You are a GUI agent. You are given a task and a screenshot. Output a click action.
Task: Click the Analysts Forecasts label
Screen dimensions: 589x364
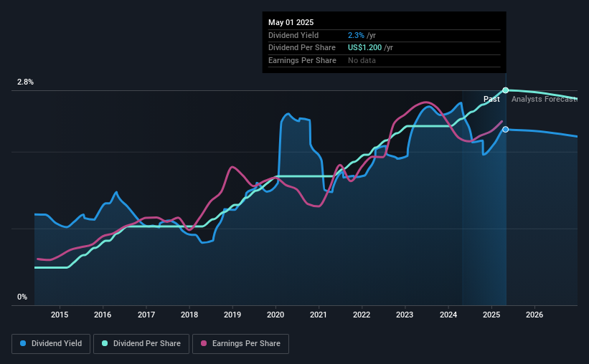(545, 99)
